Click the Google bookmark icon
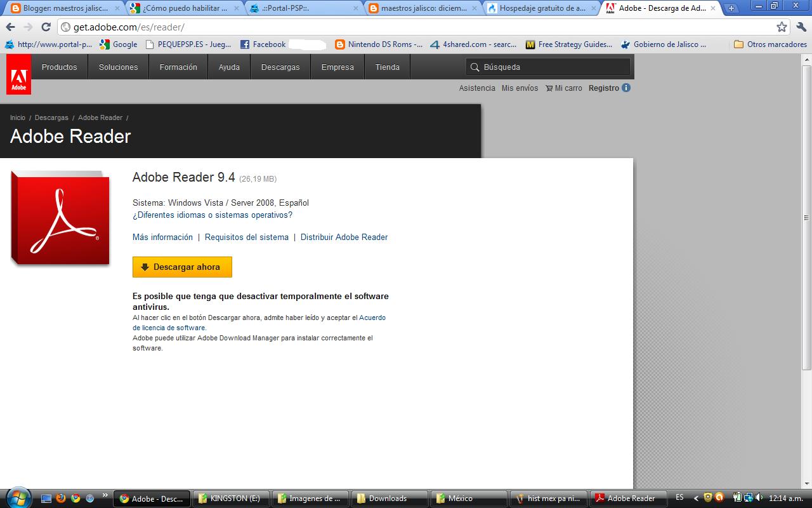812x508 pixels. tap(105, 44)
